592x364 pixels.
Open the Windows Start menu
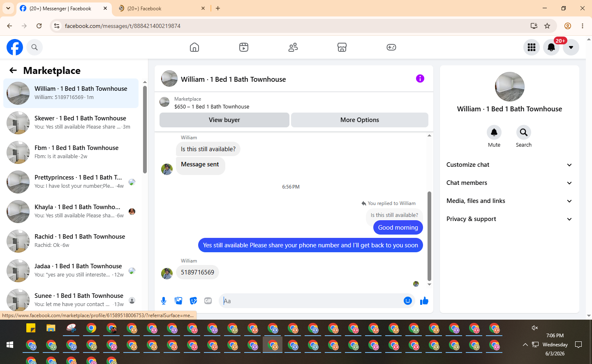coord(10,345)
